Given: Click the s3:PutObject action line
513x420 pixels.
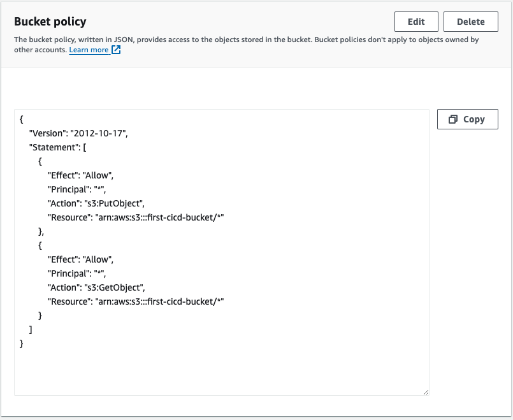Looking at the screenshot, I should [96, 203].
